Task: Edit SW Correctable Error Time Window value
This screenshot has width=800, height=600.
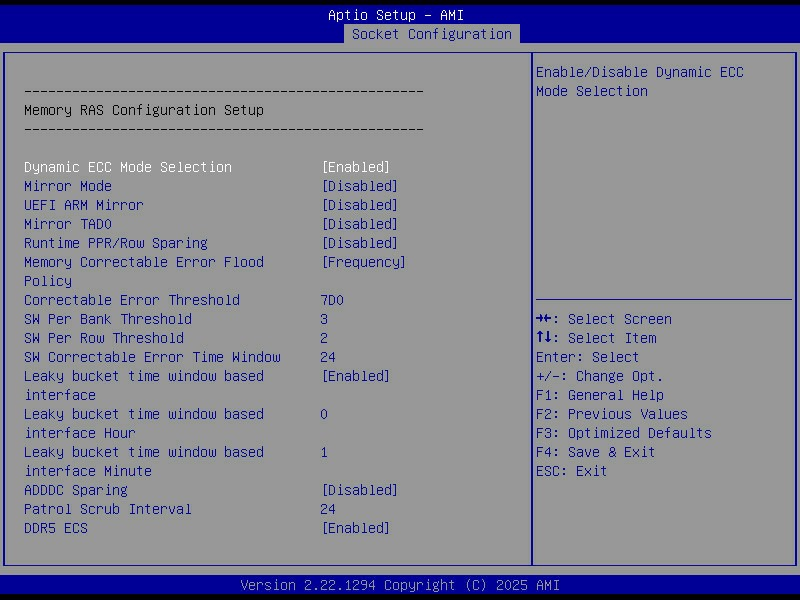Action: 328,357
